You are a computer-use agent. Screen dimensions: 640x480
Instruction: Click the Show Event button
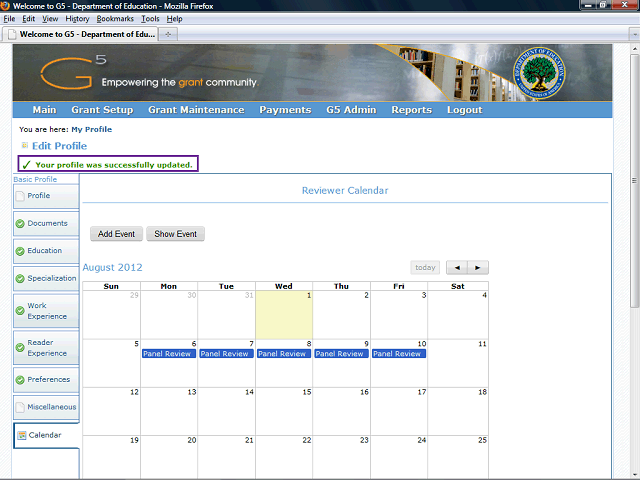click(176, 234)
